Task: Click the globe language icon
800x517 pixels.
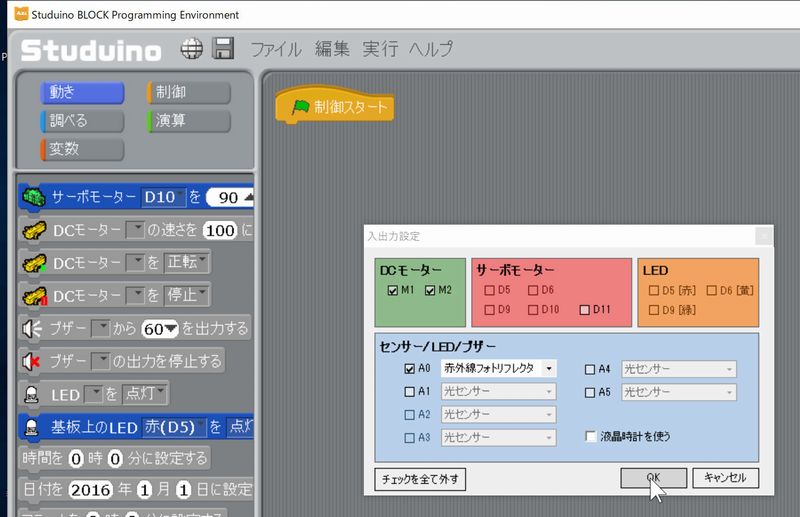Action: pos(192,49)
